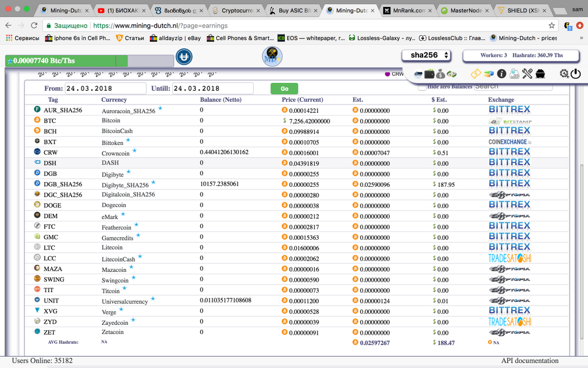Viewport: 588px width, 368px height.
Task: Toggle the Hide zero Balances checkbox
Action: 422,87
